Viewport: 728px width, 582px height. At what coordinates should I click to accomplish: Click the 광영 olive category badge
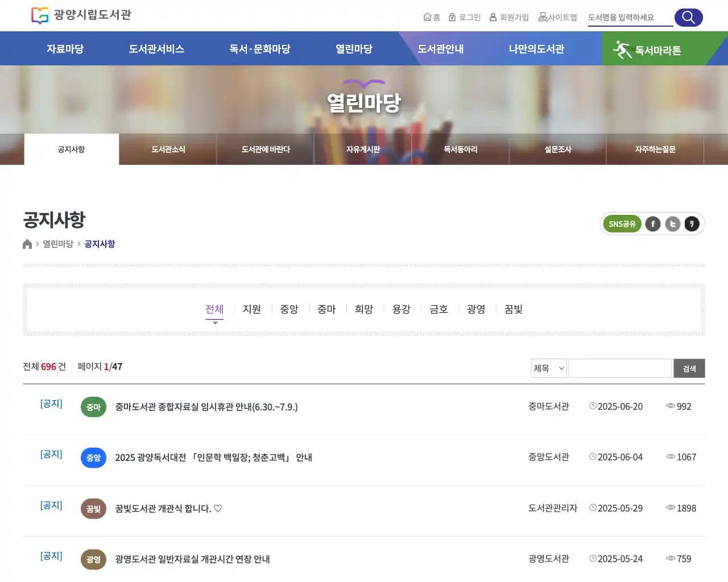(x=93, y=559)
